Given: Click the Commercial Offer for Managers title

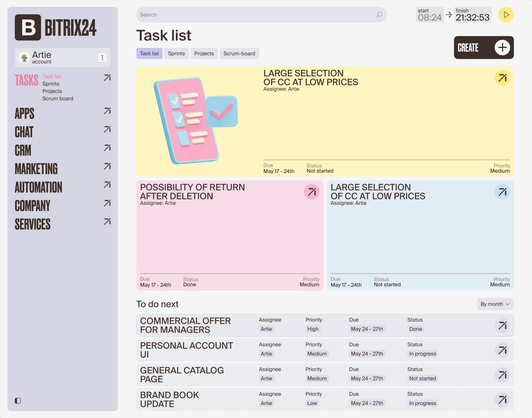Looking at the screenshot, I should click(x=185, y=325).
